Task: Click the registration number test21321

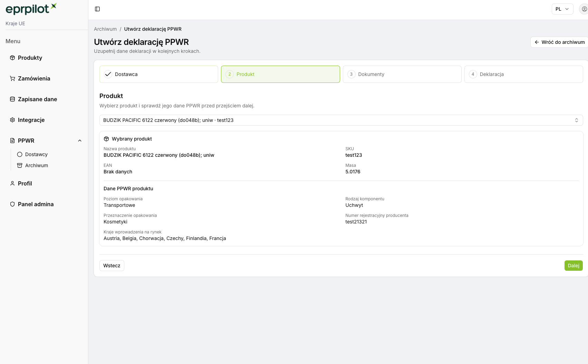Action: pos(356,222)
